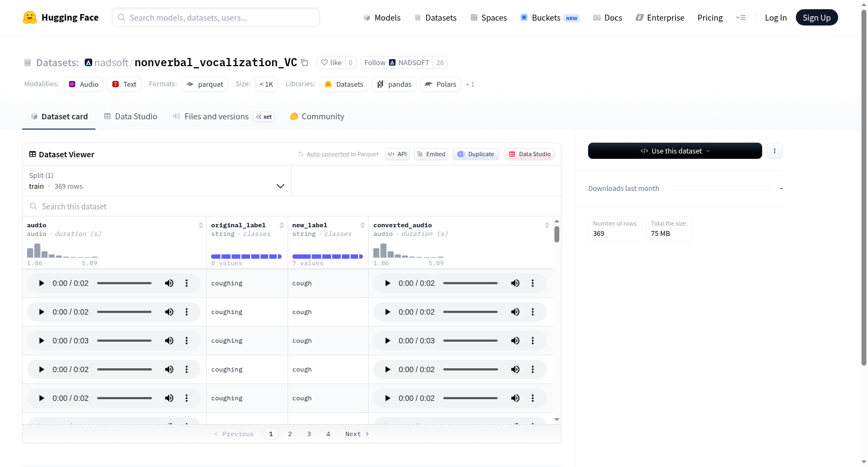Play the second row's audio clip
This screenshot has width=868, height=467.
coord(42,312)
